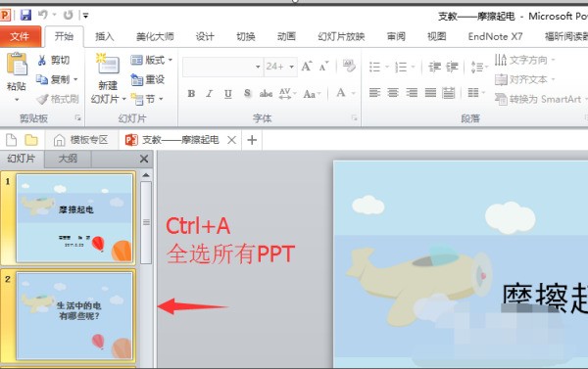
Task: Select slide 2 thumbnail 生活中的电
Action: coord(74,316)
